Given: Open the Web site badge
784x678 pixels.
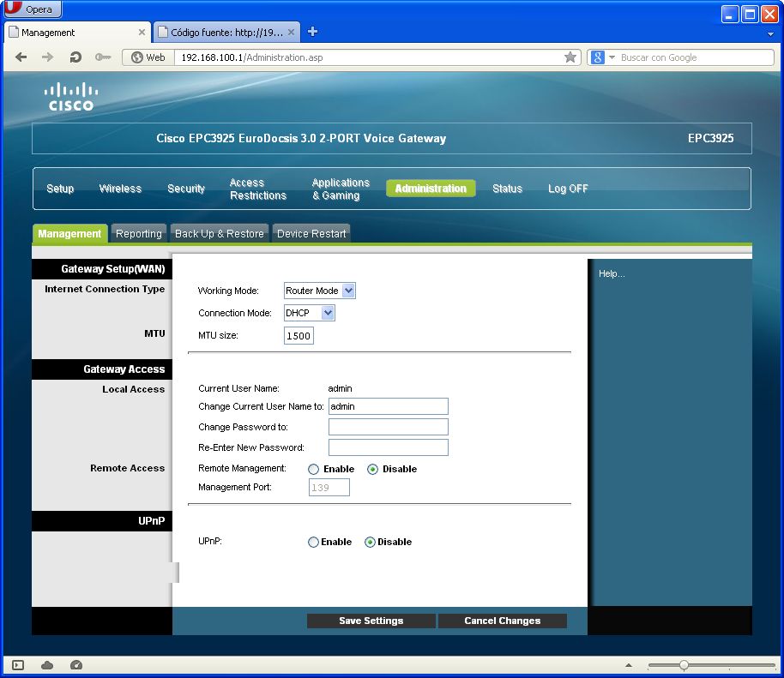Looking at the screenshot, I should point(148,57).
